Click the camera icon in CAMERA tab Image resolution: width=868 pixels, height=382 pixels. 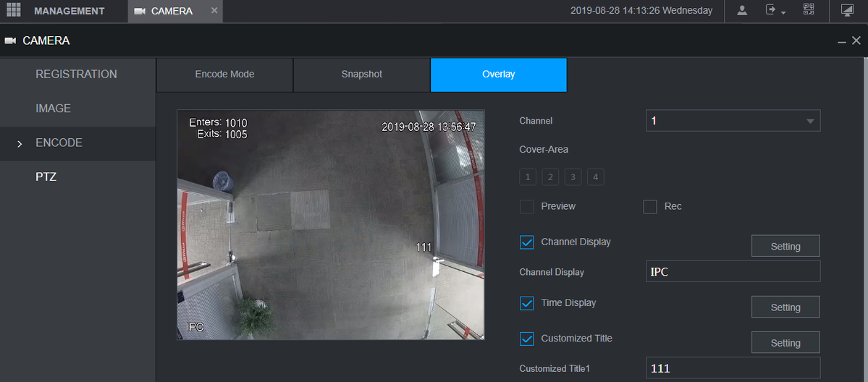point(140,11)
